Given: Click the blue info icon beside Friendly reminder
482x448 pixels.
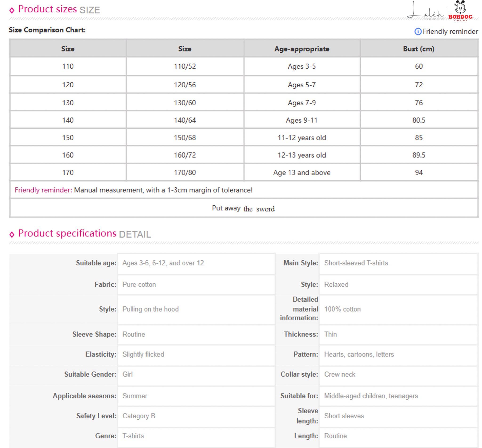Looking at the screenshot, I should 418,32.
